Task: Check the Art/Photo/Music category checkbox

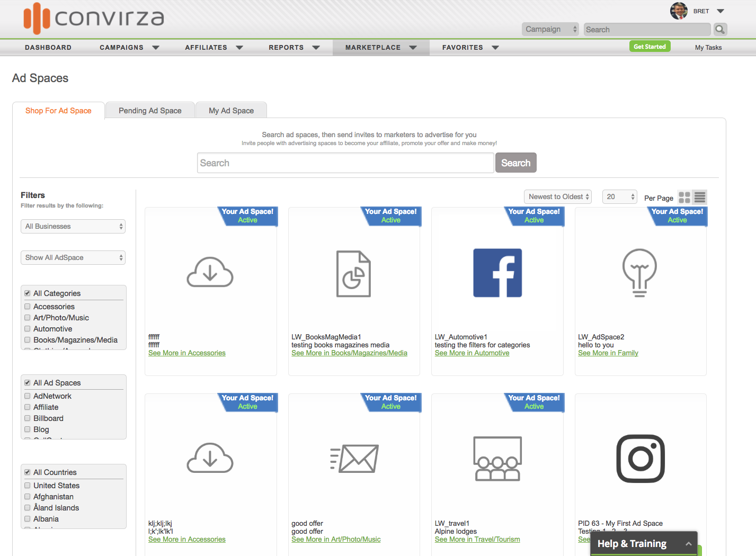Action: [x=28, y=317]
